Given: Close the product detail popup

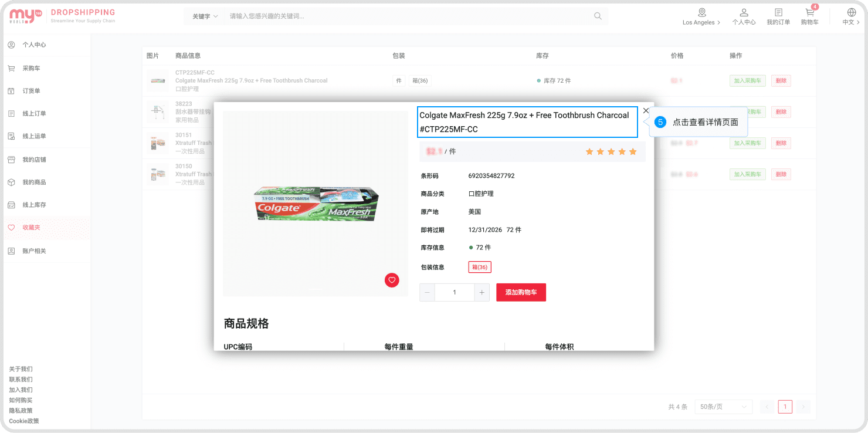Looking at the screenshot, I should coord(646,110).
